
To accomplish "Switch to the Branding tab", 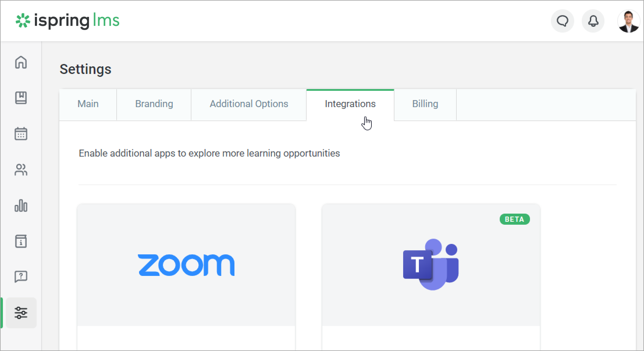I will coord(154,104).
